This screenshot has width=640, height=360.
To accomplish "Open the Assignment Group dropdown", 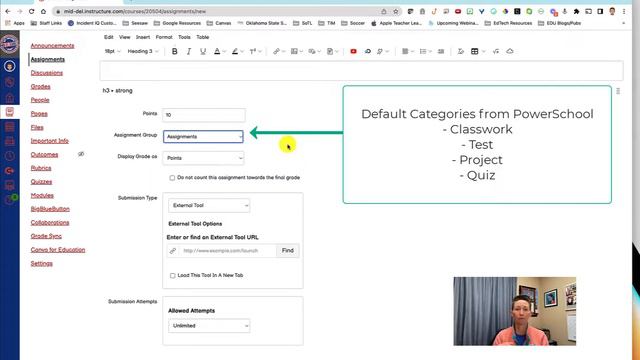I will [x=203, y=137].
